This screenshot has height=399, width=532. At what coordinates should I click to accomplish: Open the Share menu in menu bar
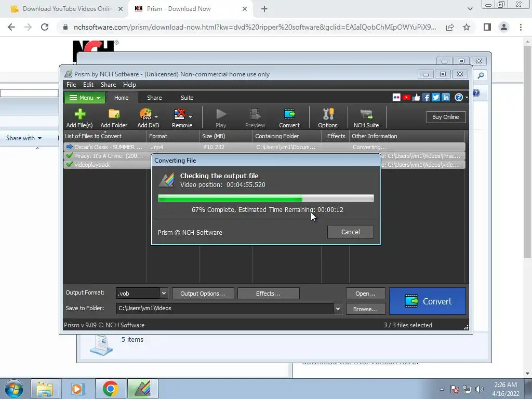[108, 85]
